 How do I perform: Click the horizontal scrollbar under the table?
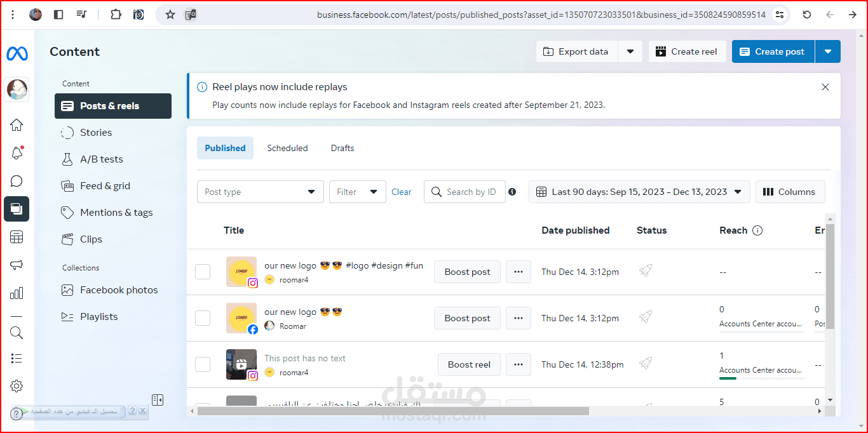click(393, 411)
